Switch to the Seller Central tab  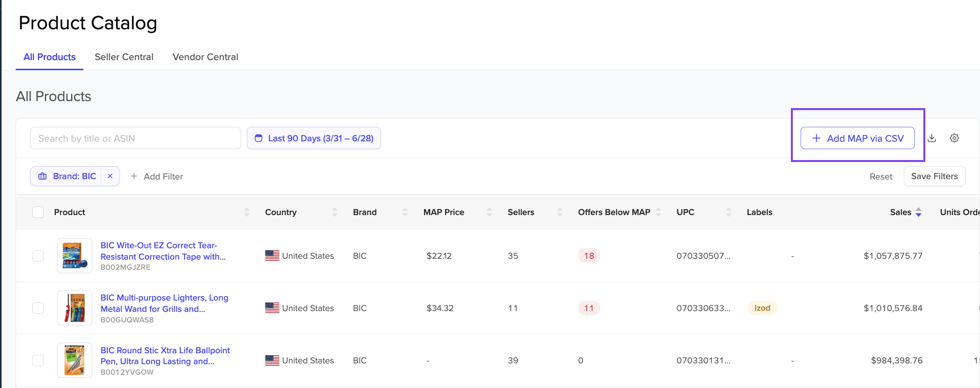point(124,57)
